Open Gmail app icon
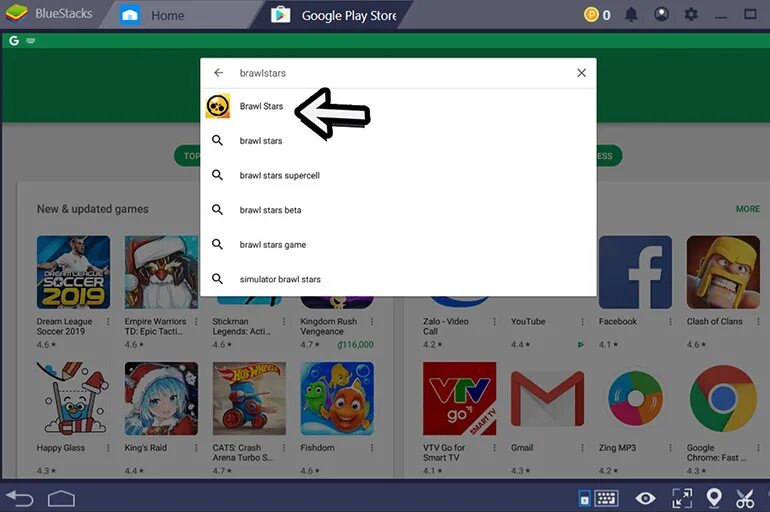 [x=547, y=398]
